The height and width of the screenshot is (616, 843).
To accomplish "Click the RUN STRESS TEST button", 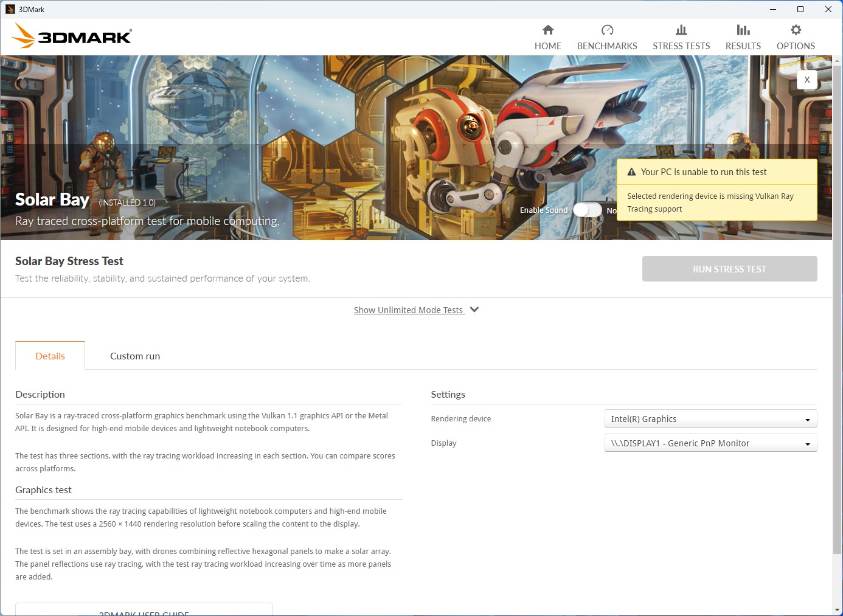I will [x=729, y=269].
